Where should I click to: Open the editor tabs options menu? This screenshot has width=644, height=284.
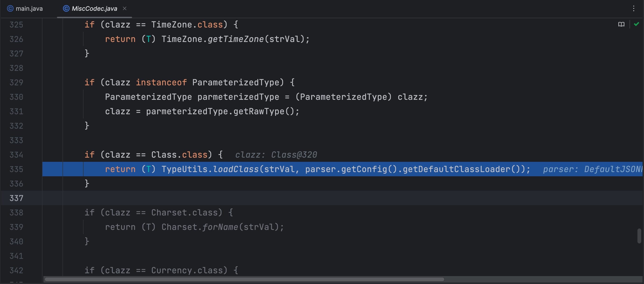pos(633,8)
